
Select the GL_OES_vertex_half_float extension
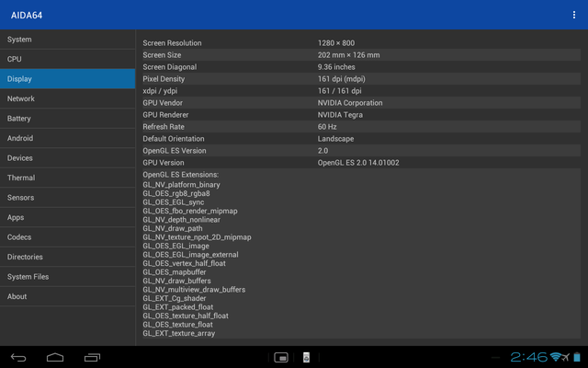184,263
